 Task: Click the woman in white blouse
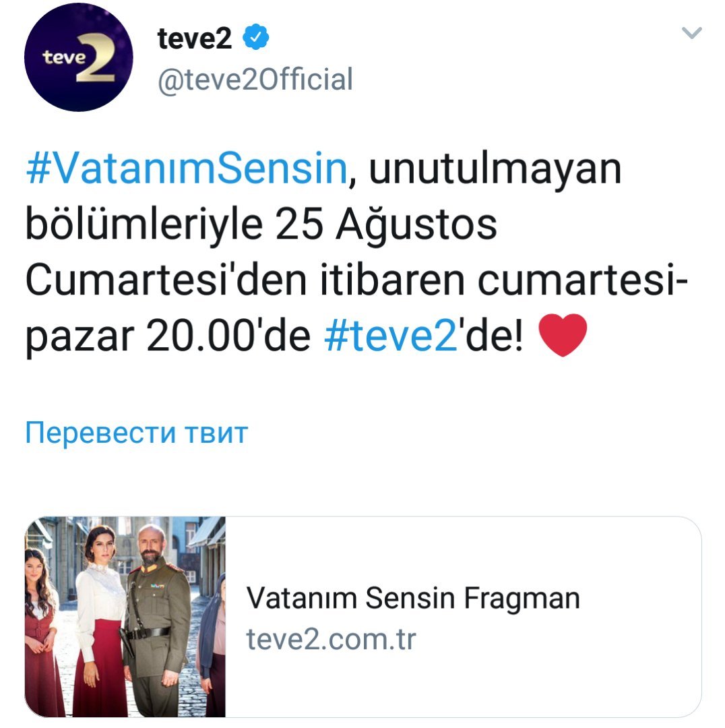[x=100, y=622]
